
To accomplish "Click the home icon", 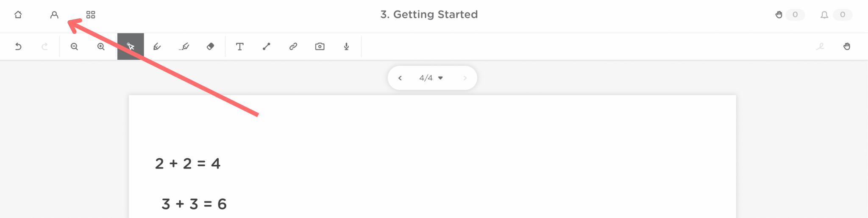I will tap(18, 15).
